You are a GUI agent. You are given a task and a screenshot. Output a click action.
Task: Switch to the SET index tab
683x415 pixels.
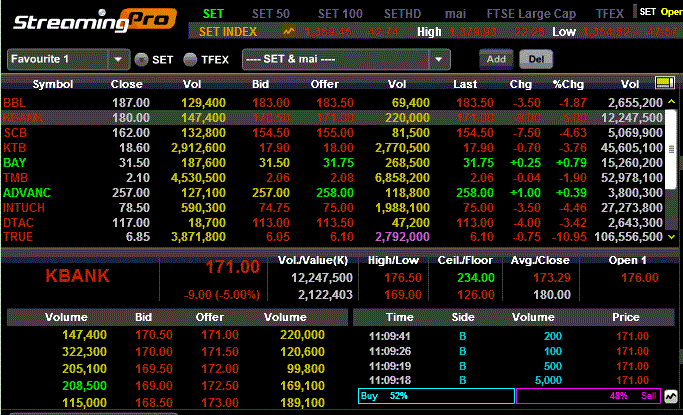(213, 13)
